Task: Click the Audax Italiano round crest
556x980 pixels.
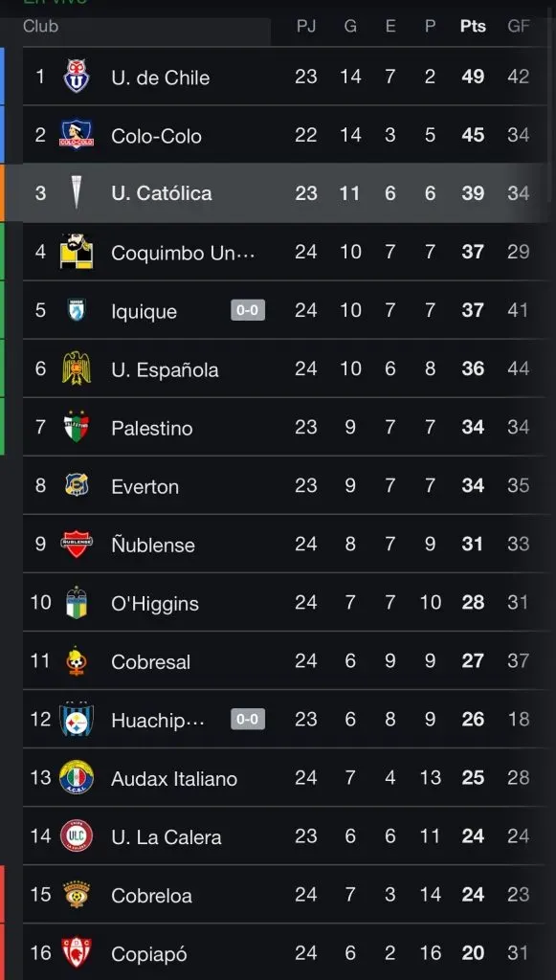Action: coord(77,777)
